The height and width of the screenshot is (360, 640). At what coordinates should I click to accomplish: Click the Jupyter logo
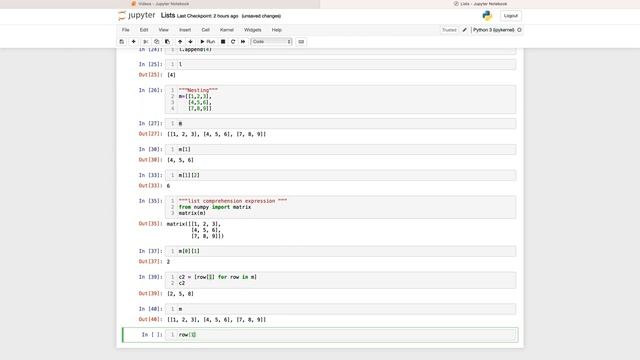tap(137, 16)
